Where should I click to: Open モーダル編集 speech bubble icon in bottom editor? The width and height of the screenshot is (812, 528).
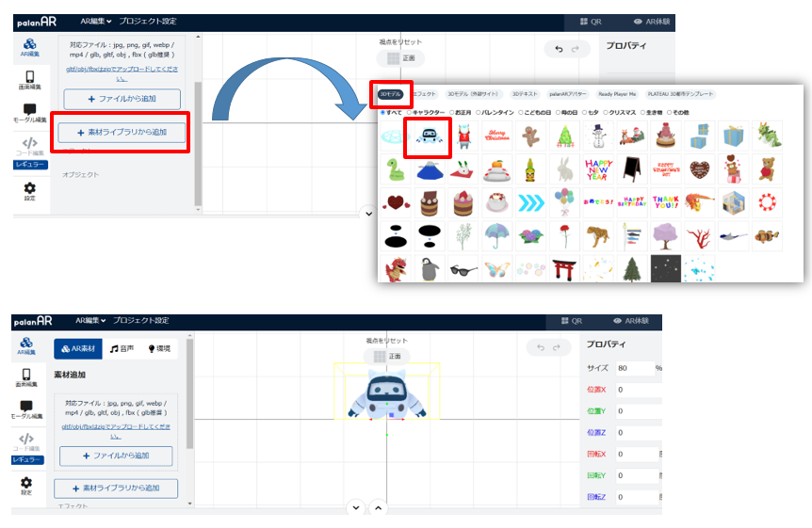[26, 409]
